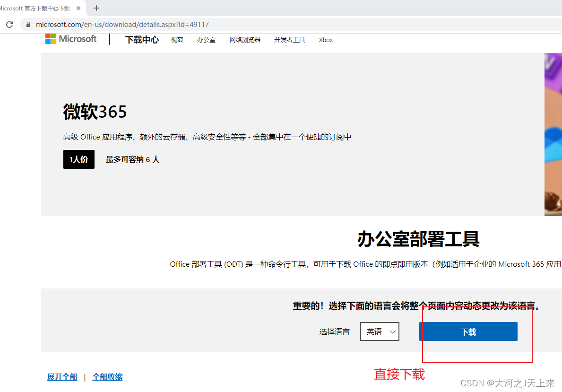Reload the page with the refresh icon
The width and height of the screenshot is (562, 392).
pos(9,25)
